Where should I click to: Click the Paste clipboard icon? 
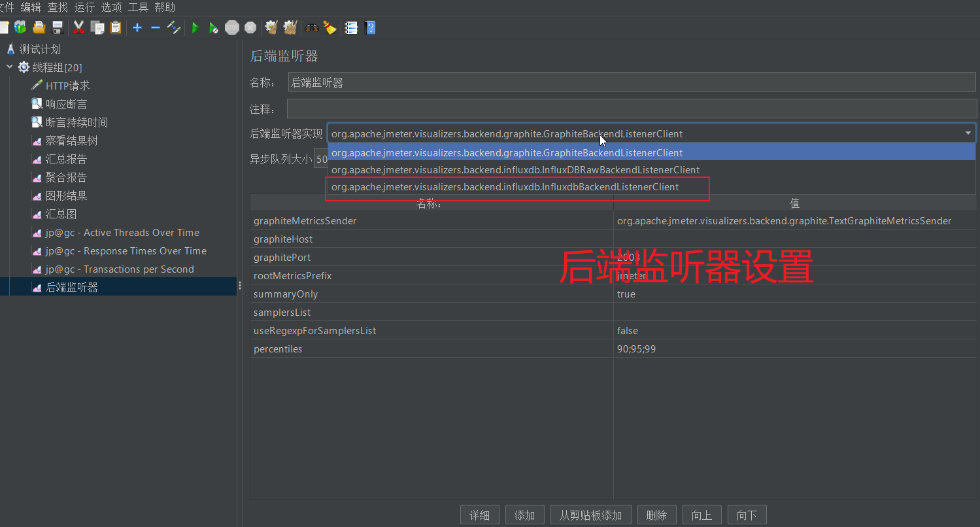(x=116, y=27)
